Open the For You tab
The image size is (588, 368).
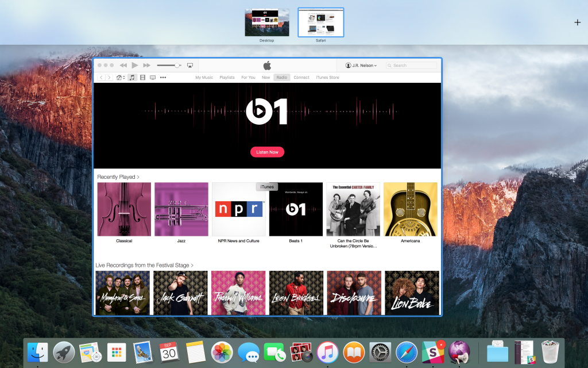(248, 78)
